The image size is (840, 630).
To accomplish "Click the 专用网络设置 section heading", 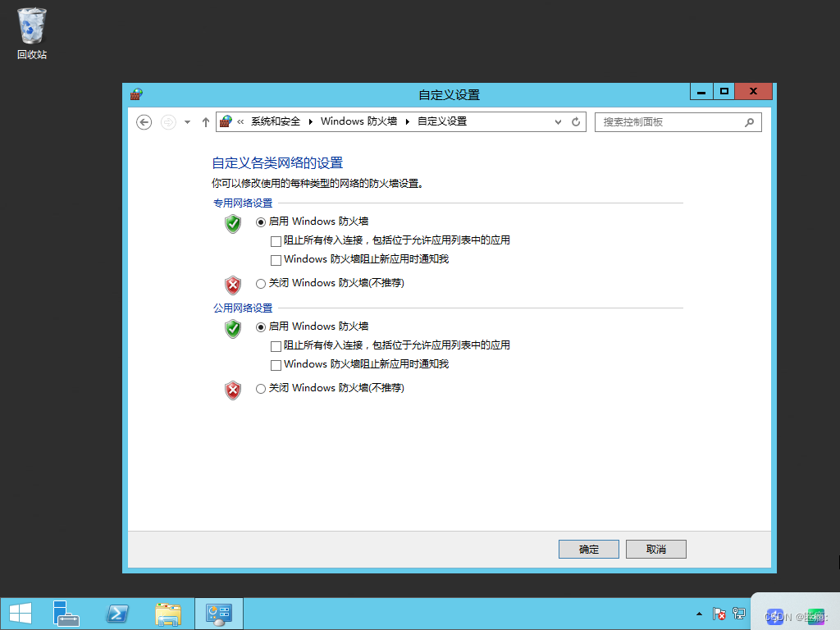I will pos(243,203).
